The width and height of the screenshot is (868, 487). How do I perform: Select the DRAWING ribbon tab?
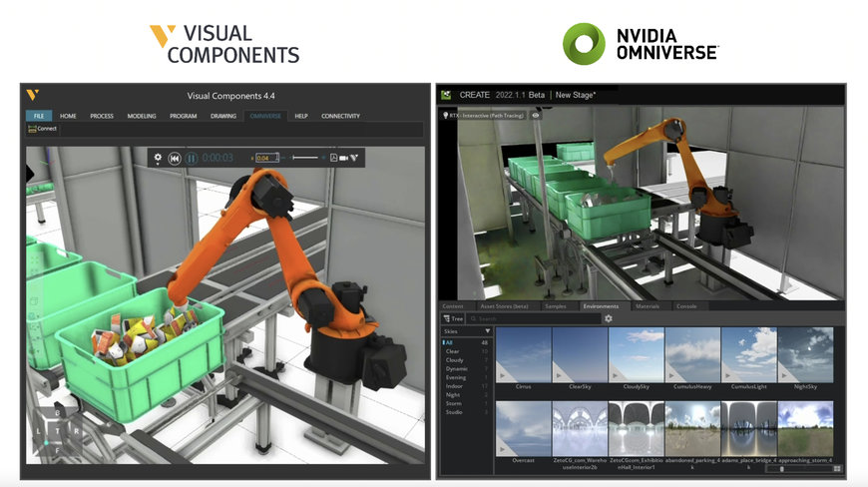coord(223,116)
